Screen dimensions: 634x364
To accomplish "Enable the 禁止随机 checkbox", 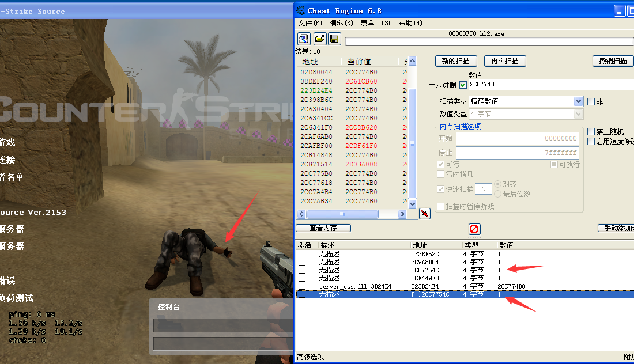I will 591,131.
